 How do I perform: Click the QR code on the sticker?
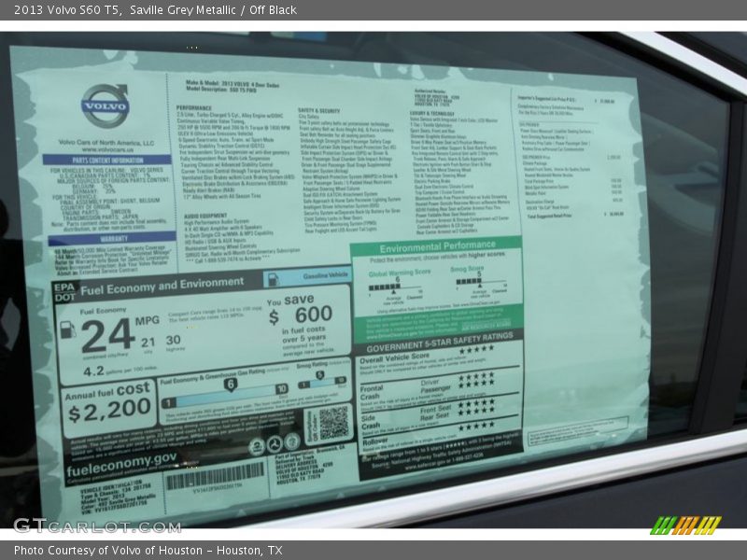coord(332,423)
